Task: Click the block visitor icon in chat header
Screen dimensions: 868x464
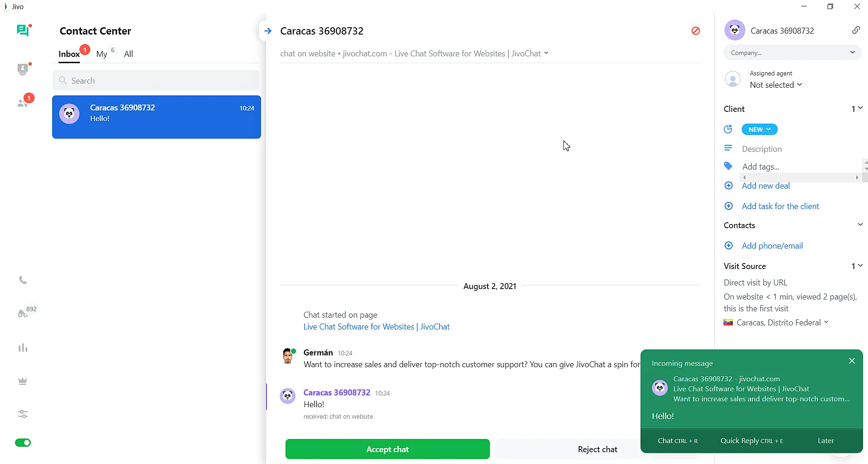Action: pos(696,30)
